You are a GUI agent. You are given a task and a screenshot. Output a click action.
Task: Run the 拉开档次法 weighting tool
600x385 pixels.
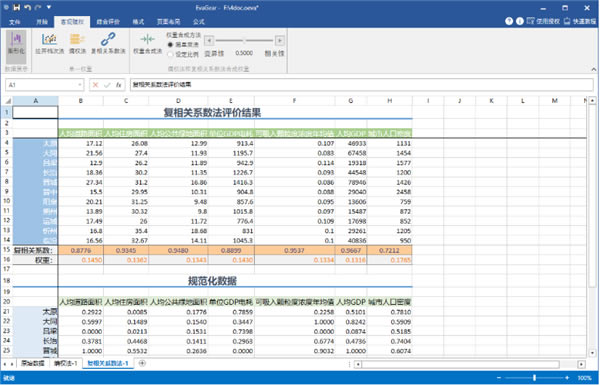pyautogui.click(x=49, y=43)
